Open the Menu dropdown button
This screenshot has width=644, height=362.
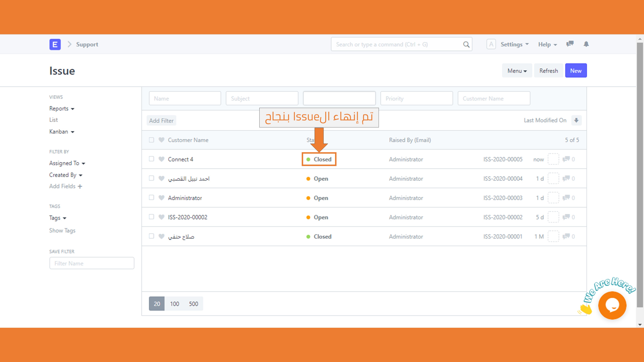coord(517,71)
